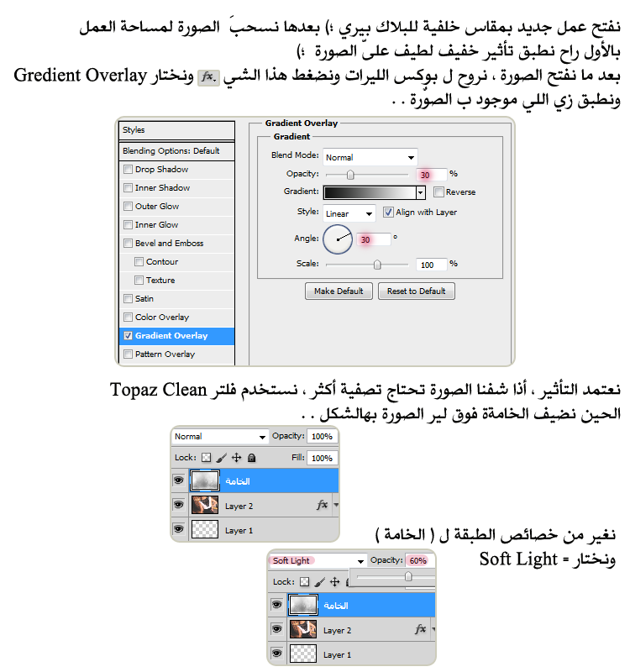Screen dimensions: 630x672
Task: Click fx icon on Layer 2 in Normal-mode panel
Action: [x=322, y=506]
